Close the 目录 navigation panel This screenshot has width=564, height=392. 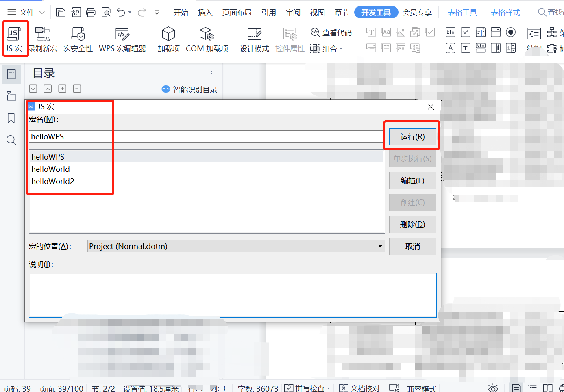click(211, 73)
